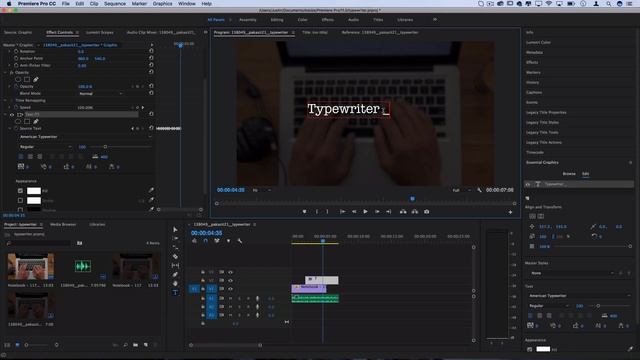Image resolution: width=640 pixels, height=360 pixels.
Task: Open Browse tab in Essential Graphics
Action: [x=569, y=174]
